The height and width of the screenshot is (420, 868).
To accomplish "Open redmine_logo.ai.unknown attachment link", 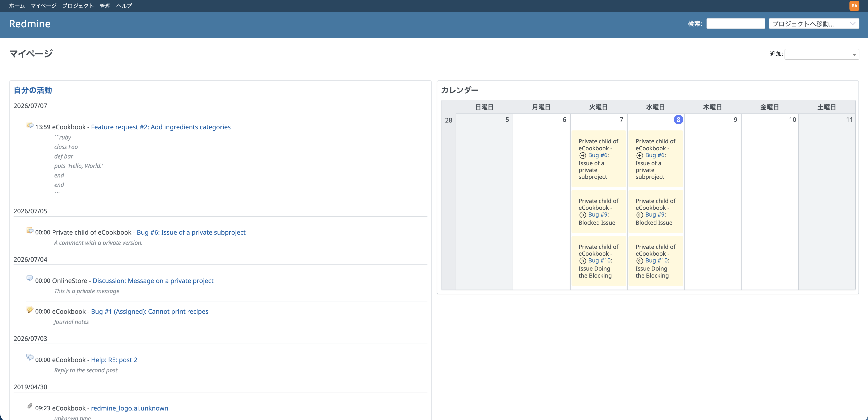I will click(129, 408).
